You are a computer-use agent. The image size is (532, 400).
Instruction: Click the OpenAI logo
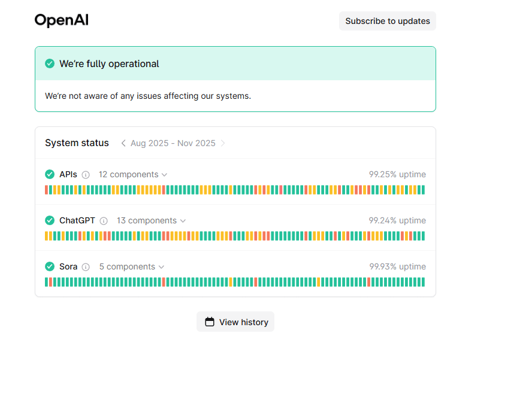[x=61, y=20]
